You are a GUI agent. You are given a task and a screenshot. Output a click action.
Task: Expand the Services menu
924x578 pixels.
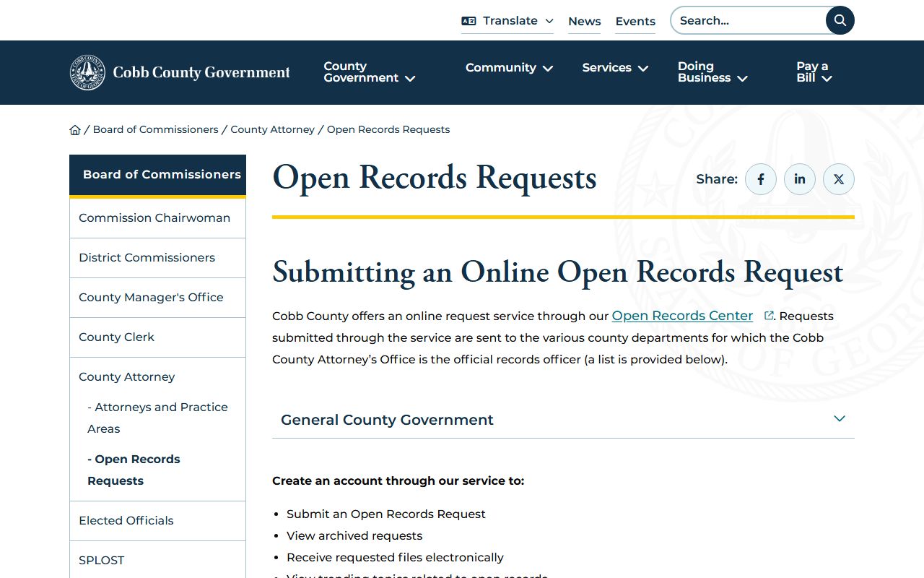click(x=615, y=68)
